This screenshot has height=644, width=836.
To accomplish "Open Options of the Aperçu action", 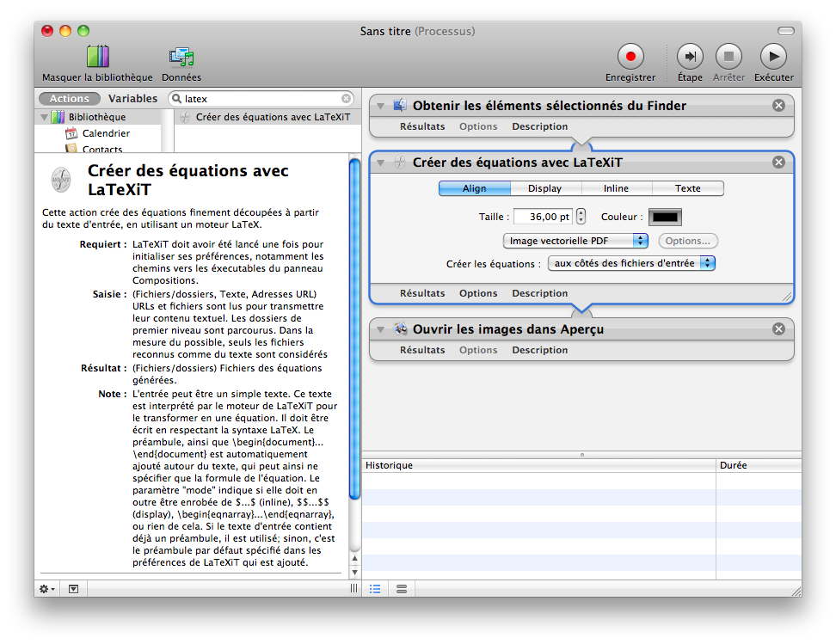I will pos(478,350).
